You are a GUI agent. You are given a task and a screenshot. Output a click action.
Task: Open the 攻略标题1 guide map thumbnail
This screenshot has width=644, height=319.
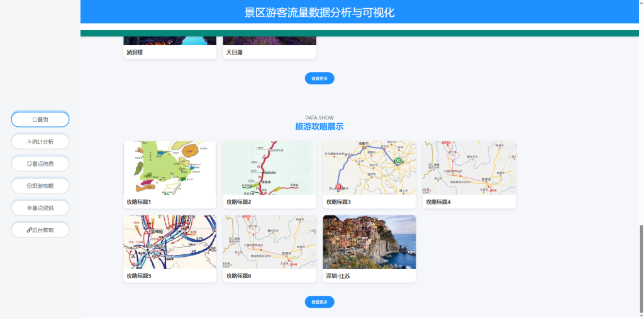(x=170, y=168)
